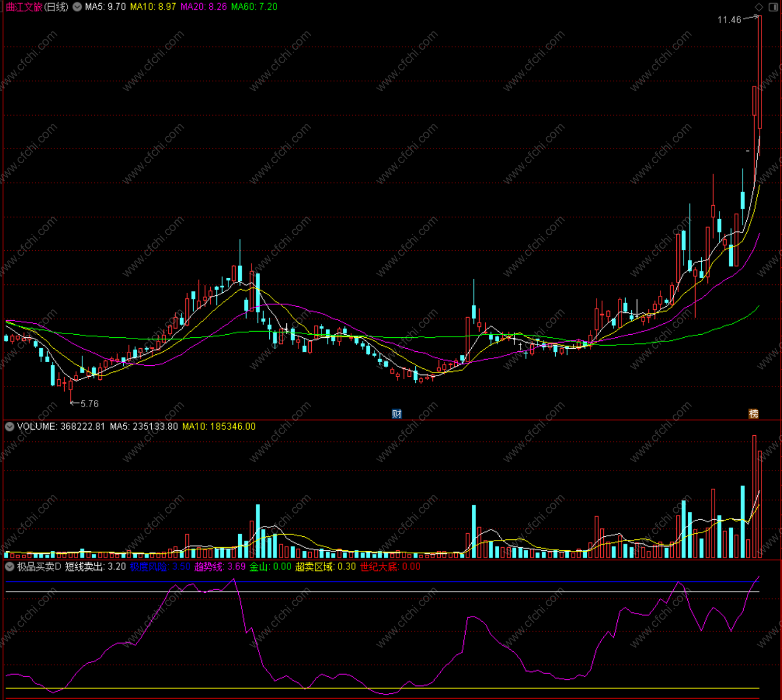Select the MA5: 9.70 value

105,7
